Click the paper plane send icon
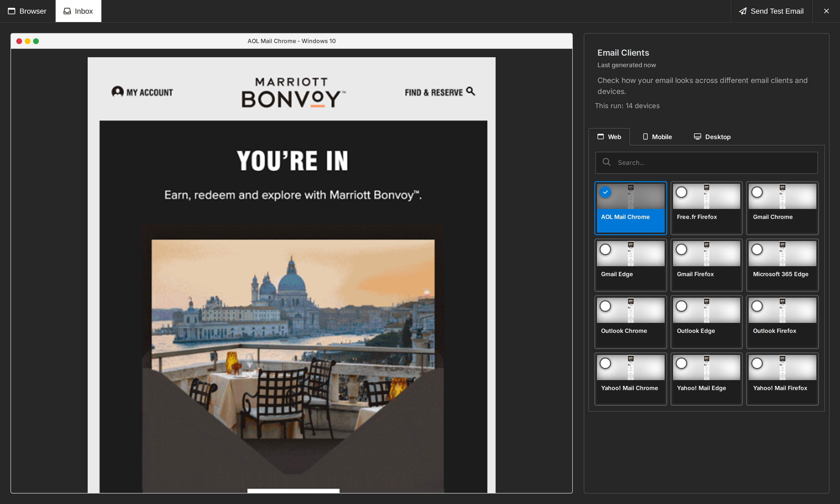 (x=743, y=11)
